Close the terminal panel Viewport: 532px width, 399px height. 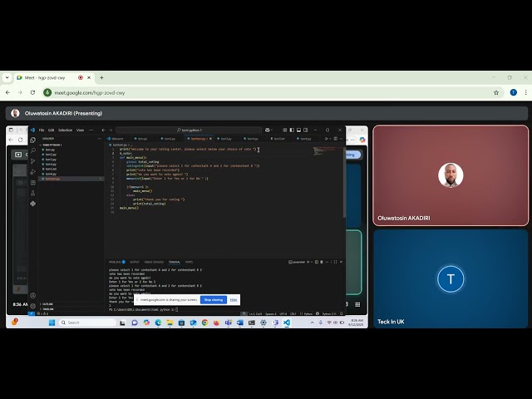click(341, 262)
